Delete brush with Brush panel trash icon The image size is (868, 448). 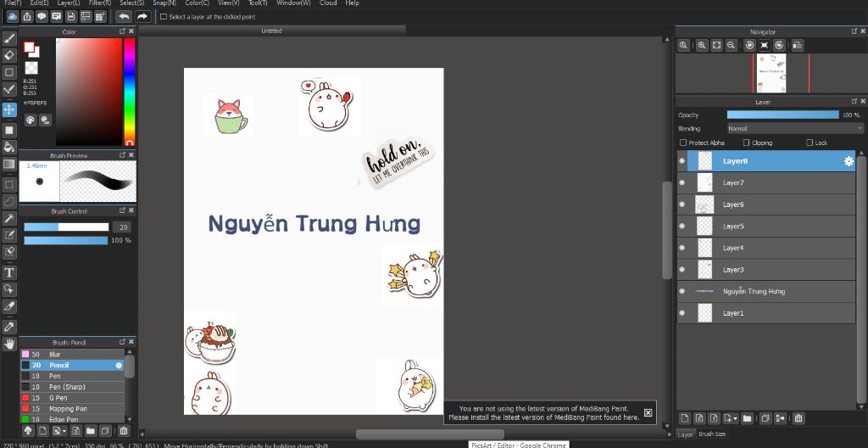click(124, 430)
